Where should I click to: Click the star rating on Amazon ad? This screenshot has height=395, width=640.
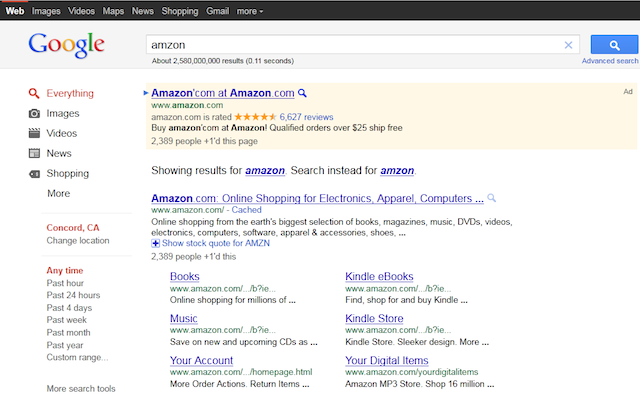[255, 117]
